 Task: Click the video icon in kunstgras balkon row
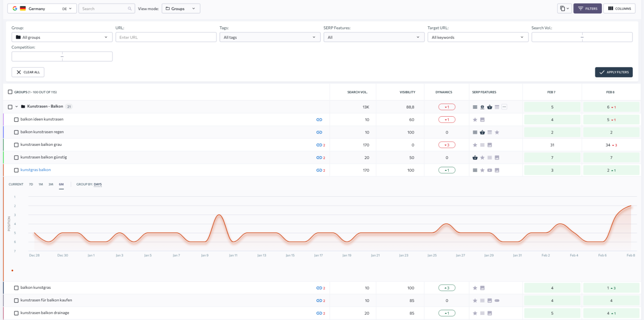click(x=490, y=170)
